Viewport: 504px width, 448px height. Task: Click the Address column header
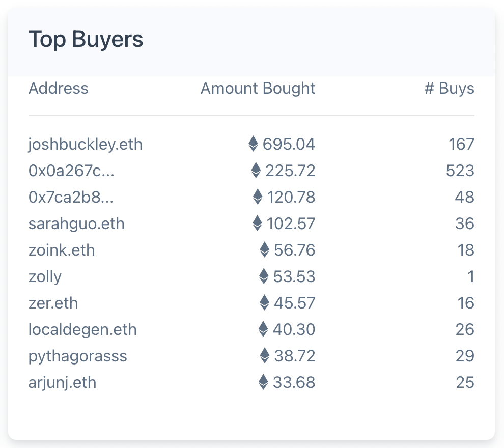click(x=58, y=88)
